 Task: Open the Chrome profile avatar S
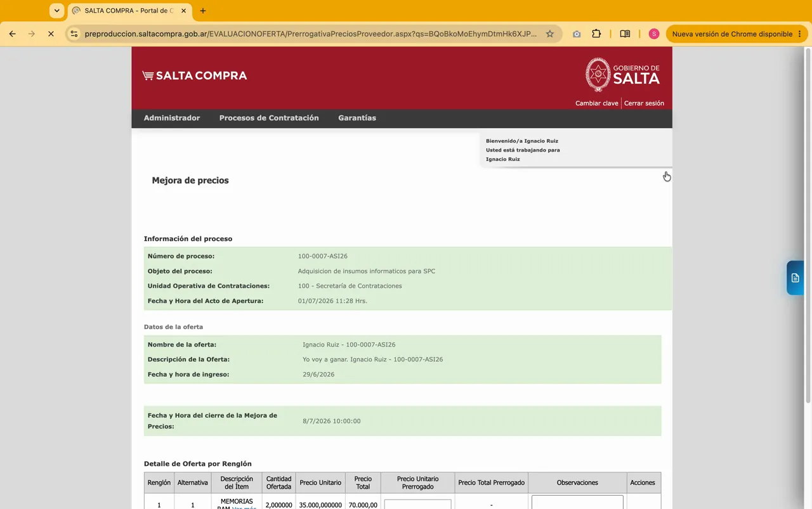tap(654, 34)
